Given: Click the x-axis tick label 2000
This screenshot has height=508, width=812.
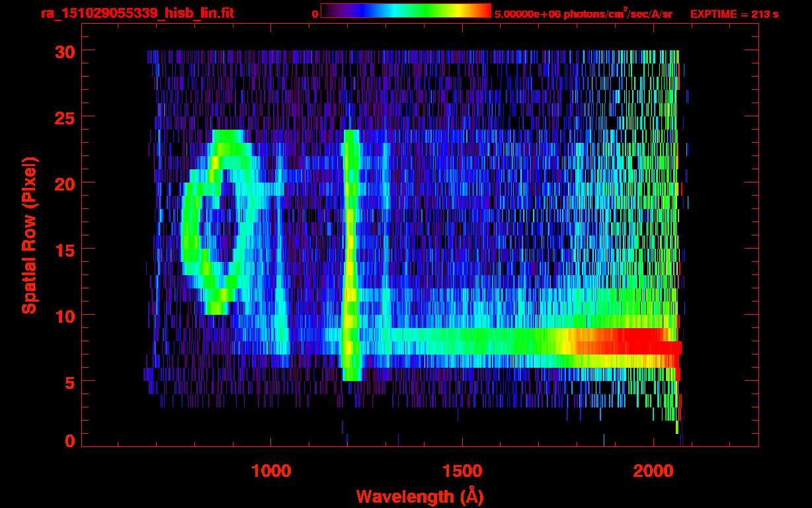Looking at the screenshot, I should 653,470.
